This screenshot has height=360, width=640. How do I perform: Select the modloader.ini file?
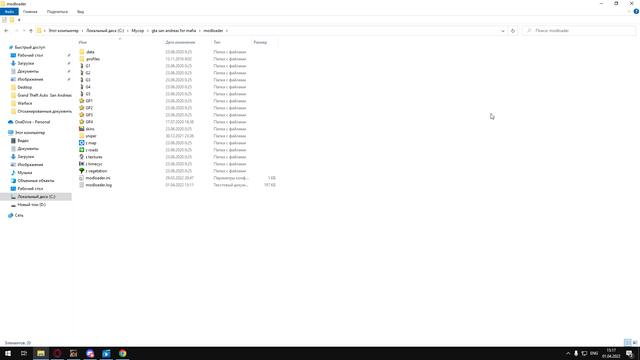98,178
